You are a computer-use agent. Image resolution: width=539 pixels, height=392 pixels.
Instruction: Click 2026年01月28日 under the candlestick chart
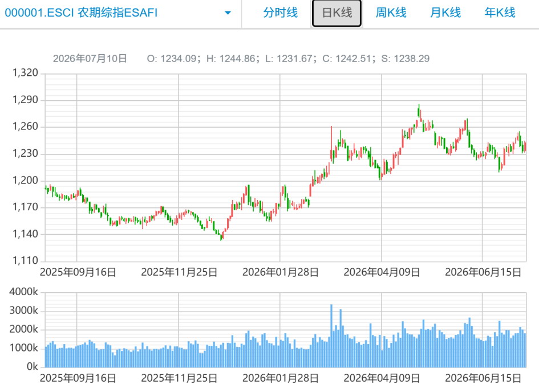pos(281,272)
